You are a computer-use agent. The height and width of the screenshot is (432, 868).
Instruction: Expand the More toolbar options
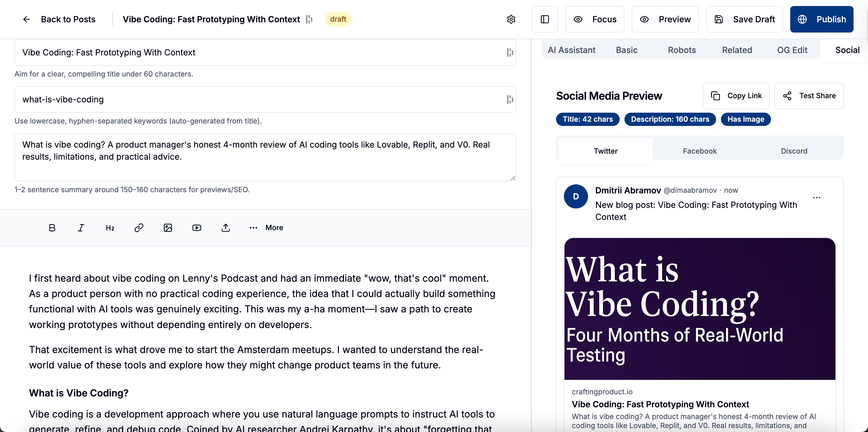(x=266, y=228)
